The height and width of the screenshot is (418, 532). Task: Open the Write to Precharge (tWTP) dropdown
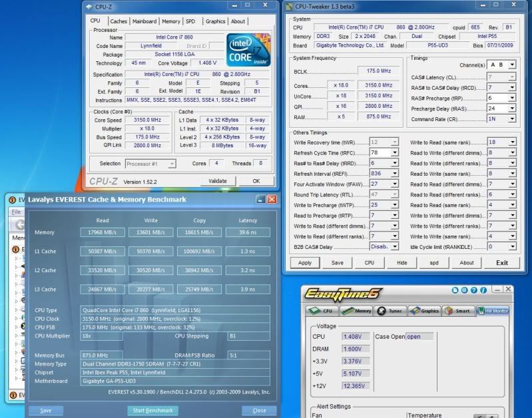click(x=394, y=205)
